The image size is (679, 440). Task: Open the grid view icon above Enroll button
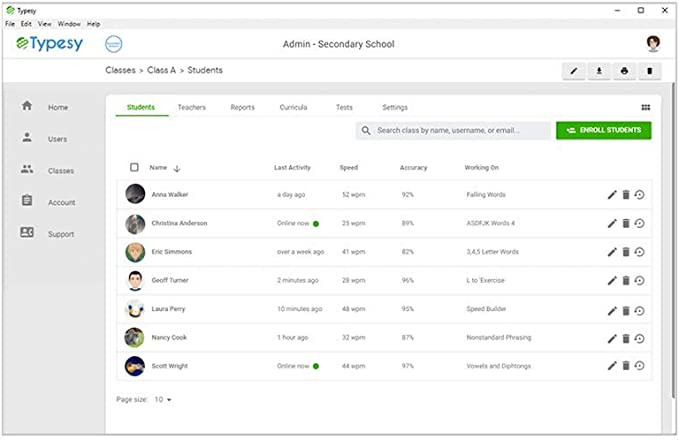646,107
